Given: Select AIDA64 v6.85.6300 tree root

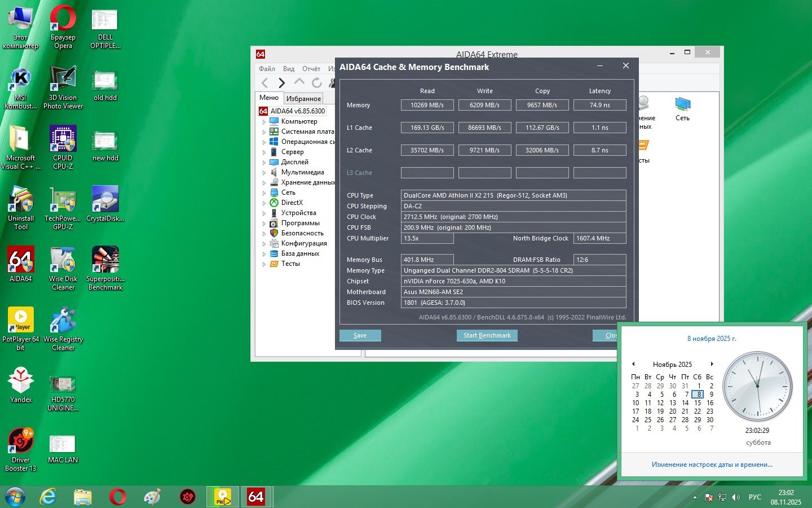Looking at the screenshot, I should (297, 111).
